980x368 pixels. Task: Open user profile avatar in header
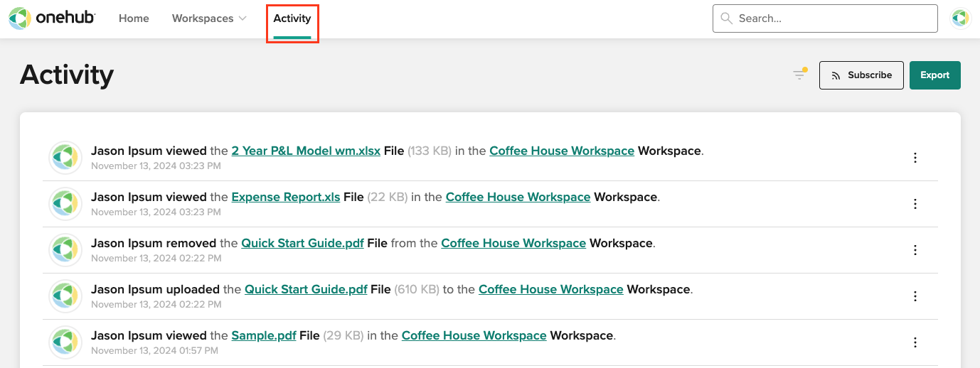click(961, 18)
